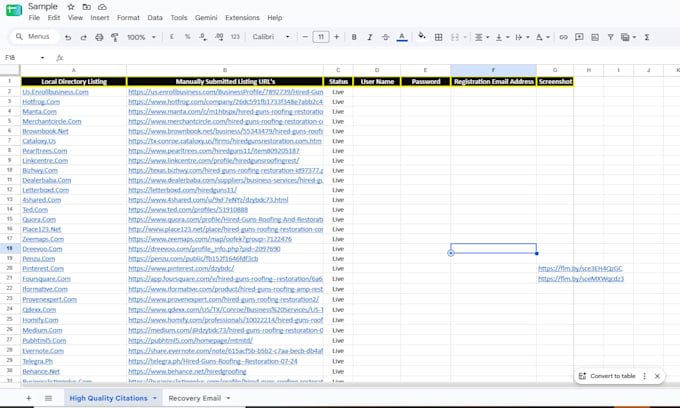Toggle italic formatting
Image resolution: width=680 pixels, height=408 pixels.
click(369, 37)
